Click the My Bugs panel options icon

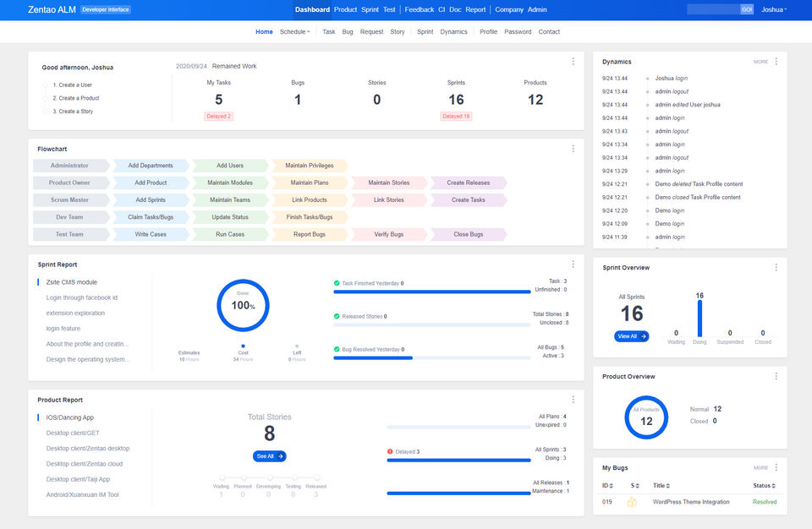click(776, 467)
